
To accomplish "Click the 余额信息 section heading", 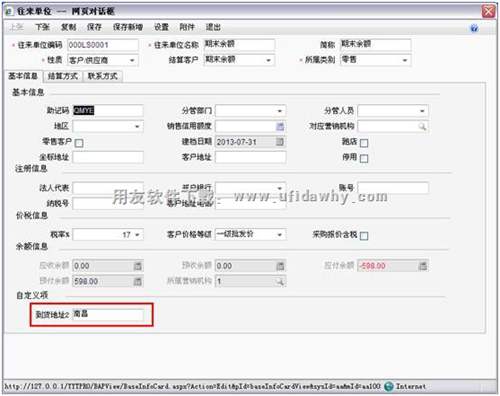I will click(x=32, y=246).
